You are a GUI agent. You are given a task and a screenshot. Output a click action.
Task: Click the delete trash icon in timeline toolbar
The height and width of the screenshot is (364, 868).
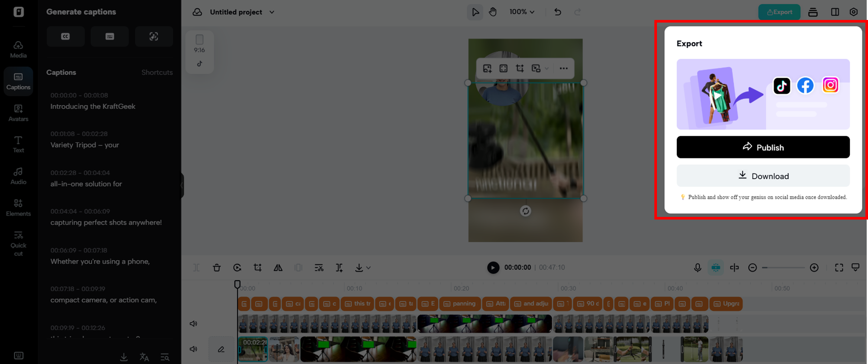pyautogui.click(x=217, y=268)
